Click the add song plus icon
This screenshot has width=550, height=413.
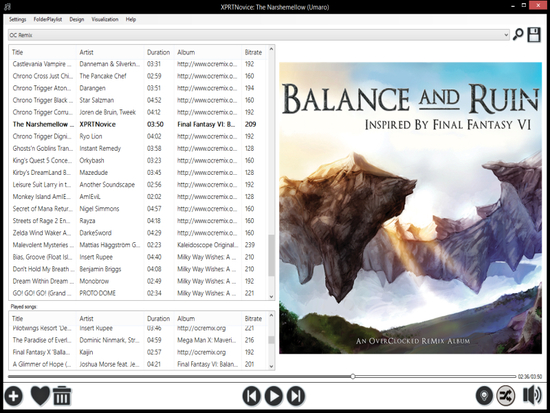pyautogui.click(x=13, y=396)
